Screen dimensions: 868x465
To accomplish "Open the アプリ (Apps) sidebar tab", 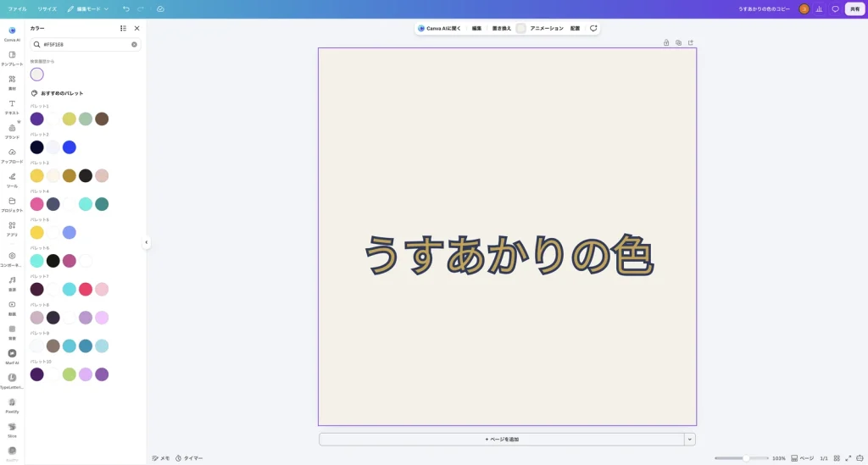I will pyautogui.click(x=12, y=228).
